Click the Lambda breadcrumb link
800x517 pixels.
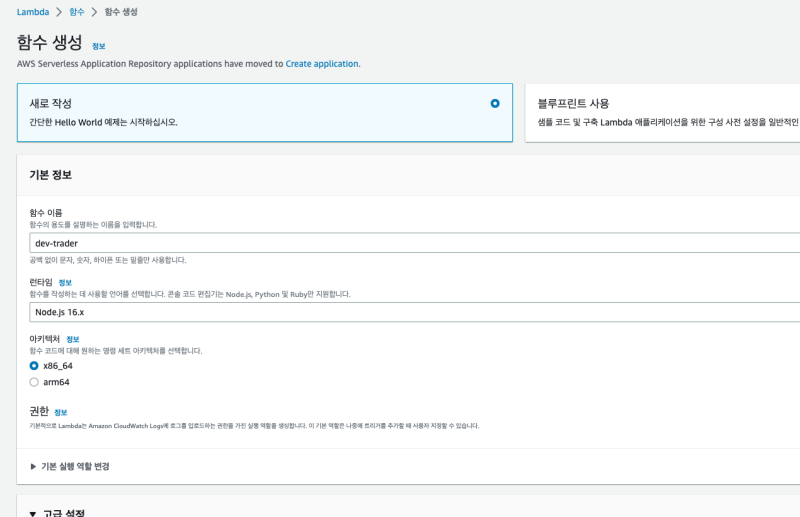pos(33,12)
